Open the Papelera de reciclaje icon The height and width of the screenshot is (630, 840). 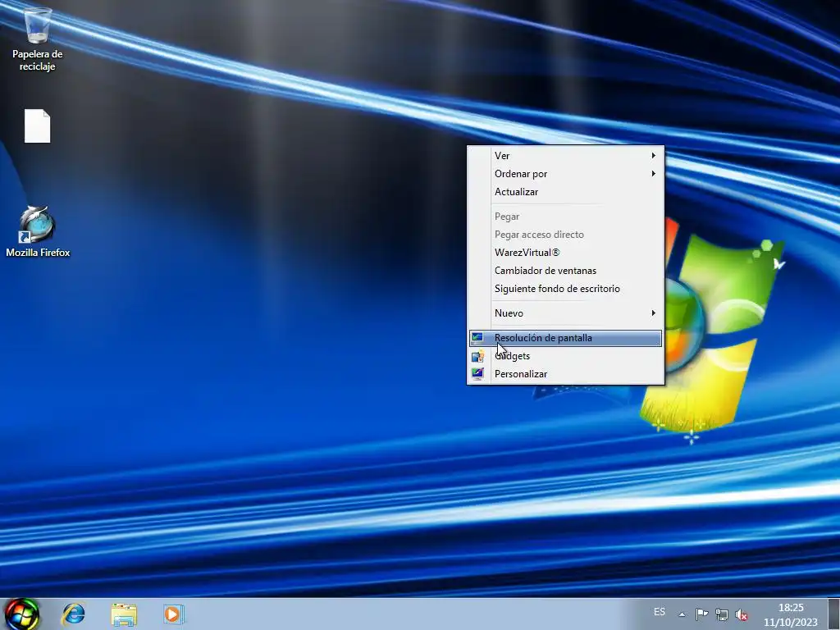click(x=38, y=39)
